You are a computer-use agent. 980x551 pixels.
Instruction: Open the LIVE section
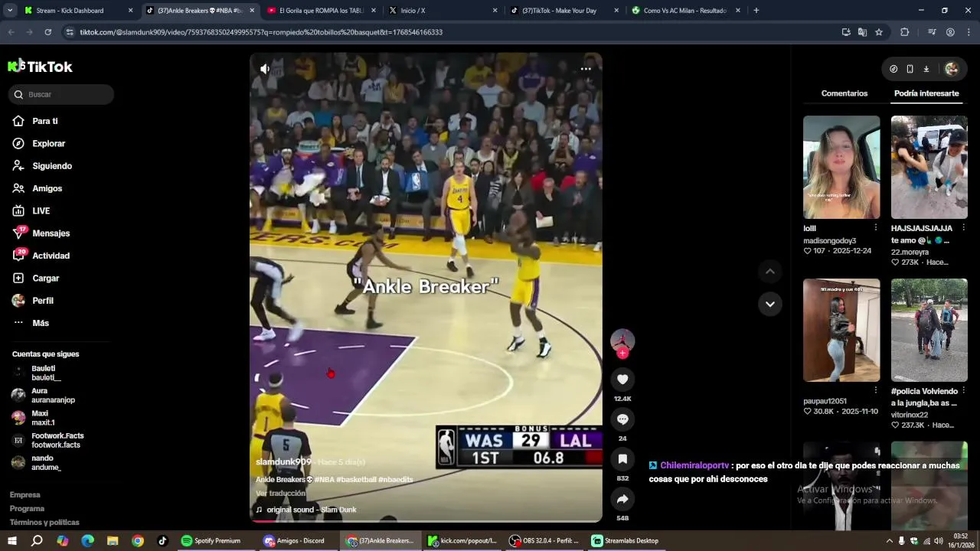[41, 211]
